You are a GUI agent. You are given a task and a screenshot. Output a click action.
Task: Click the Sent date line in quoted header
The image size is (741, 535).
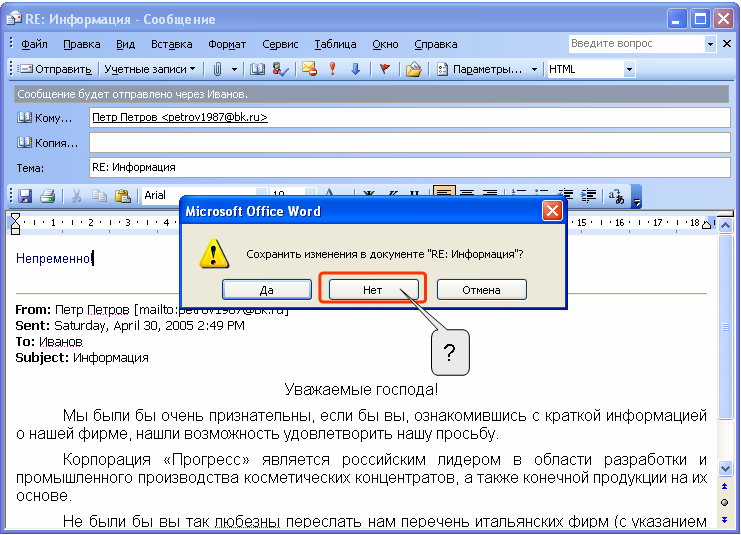click(130, 326)
